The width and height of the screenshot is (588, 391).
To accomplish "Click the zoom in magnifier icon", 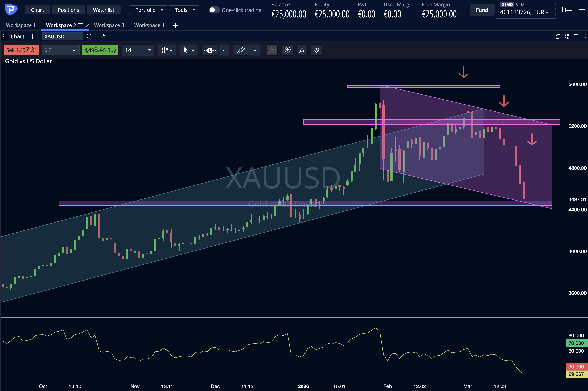I will [x=287, y=50].
